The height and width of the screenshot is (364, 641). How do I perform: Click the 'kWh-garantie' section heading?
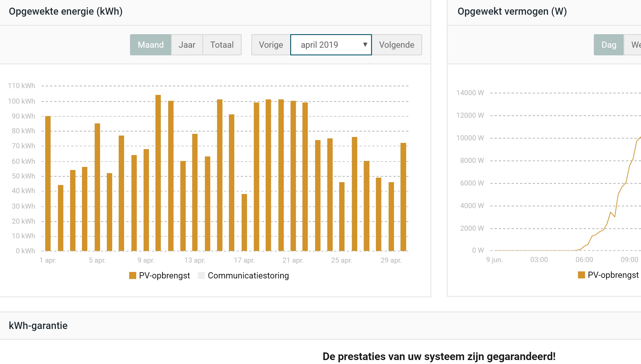[x=38, y=326]
